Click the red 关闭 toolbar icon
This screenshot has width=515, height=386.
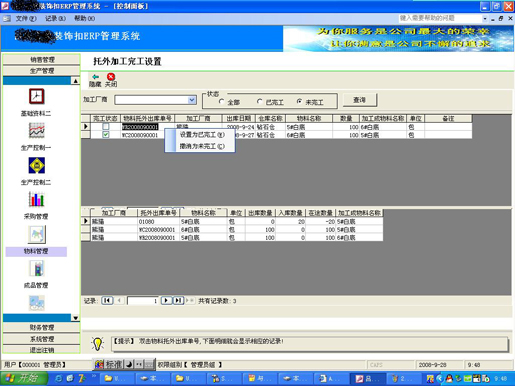pos(111,77)
